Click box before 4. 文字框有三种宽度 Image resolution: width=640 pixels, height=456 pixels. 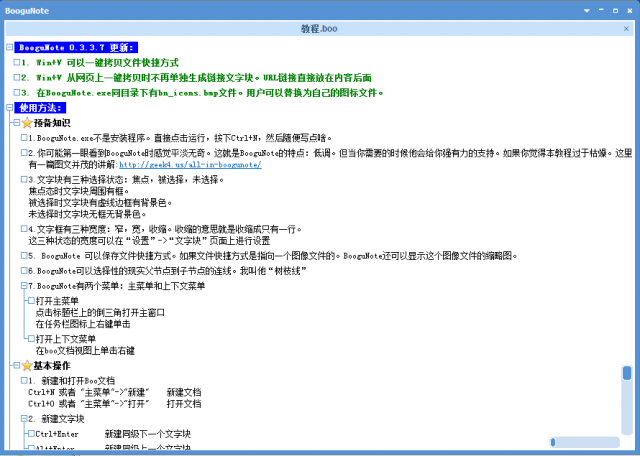tap(24, 229)
